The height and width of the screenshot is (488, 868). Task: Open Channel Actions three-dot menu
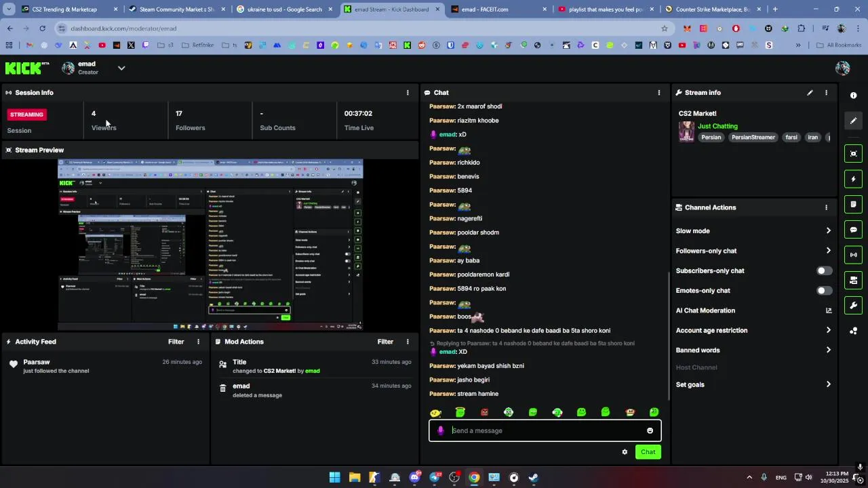tap(826, 207)
